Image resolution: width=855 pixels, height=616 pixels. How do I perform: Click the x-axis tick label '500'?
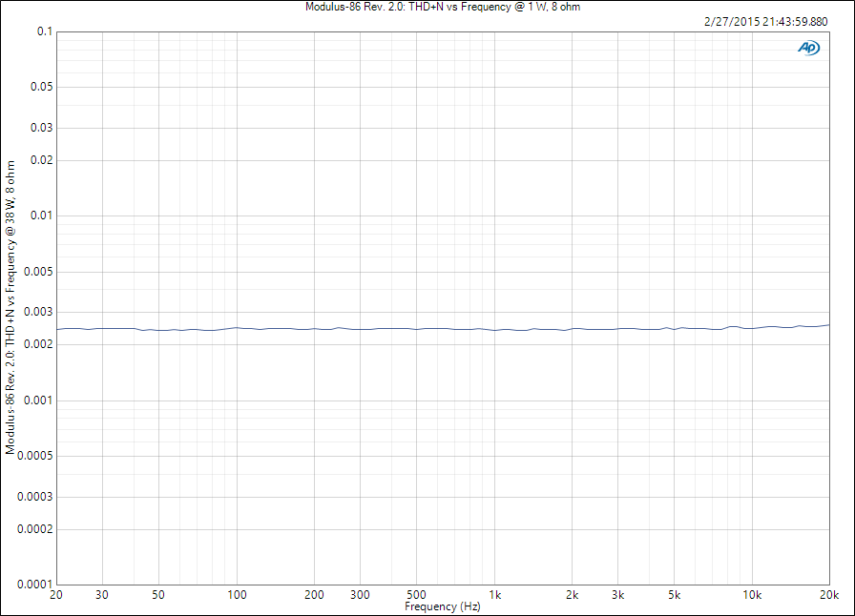click(416, 595)
